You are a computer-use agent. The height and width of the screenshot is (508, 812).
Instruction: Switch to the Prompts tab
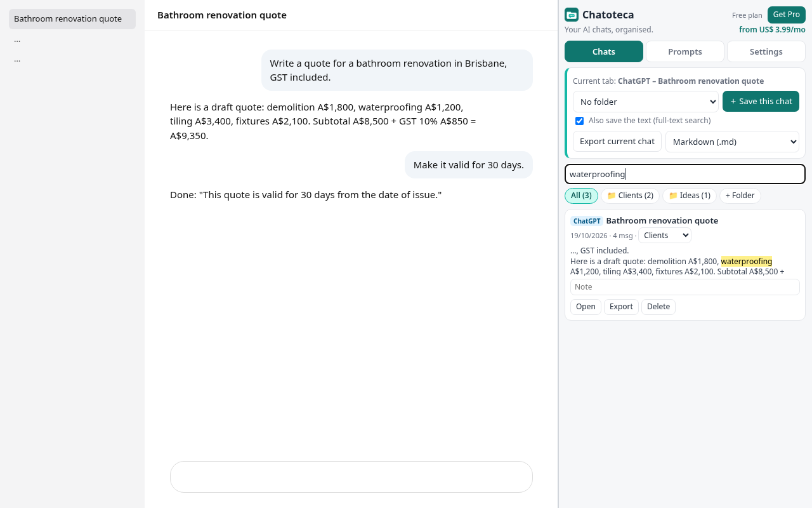click(x=685, y=51)
